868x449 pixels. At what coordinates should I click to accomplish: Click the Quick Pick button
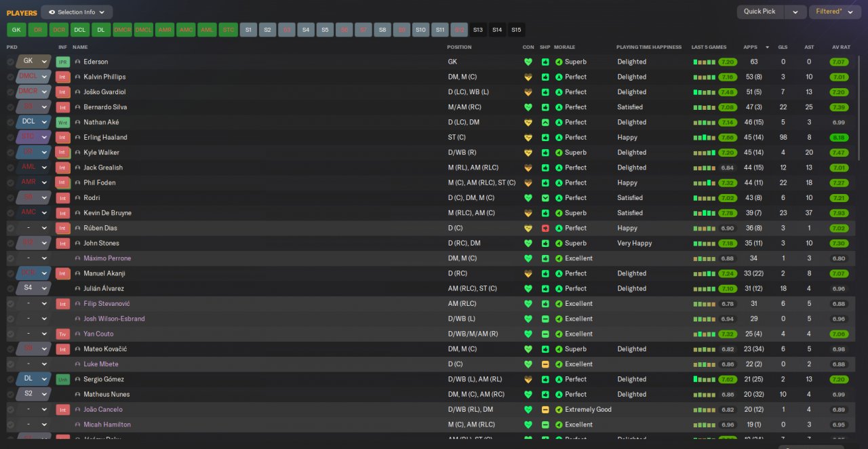click(760, 12)
